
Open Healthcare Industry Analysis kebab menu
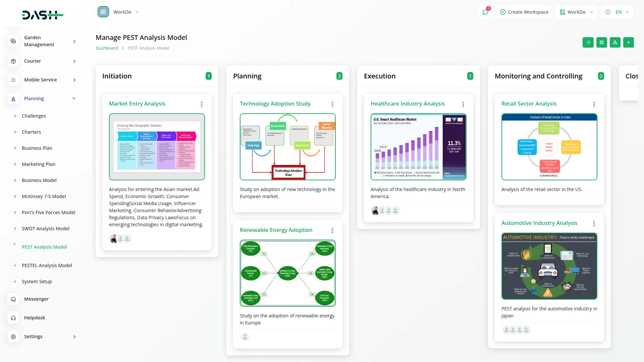pyautogui.click(x=463, y=104)
